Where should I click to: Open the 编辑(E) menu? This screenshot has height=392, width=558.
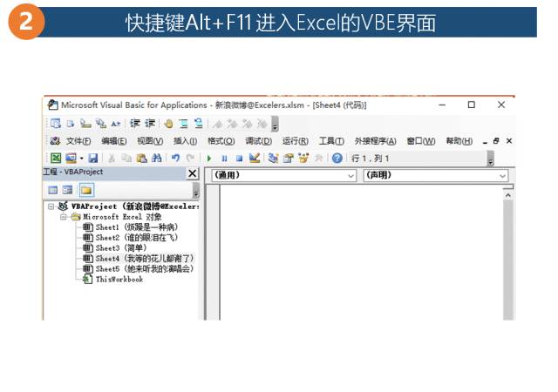pos(114,141)
